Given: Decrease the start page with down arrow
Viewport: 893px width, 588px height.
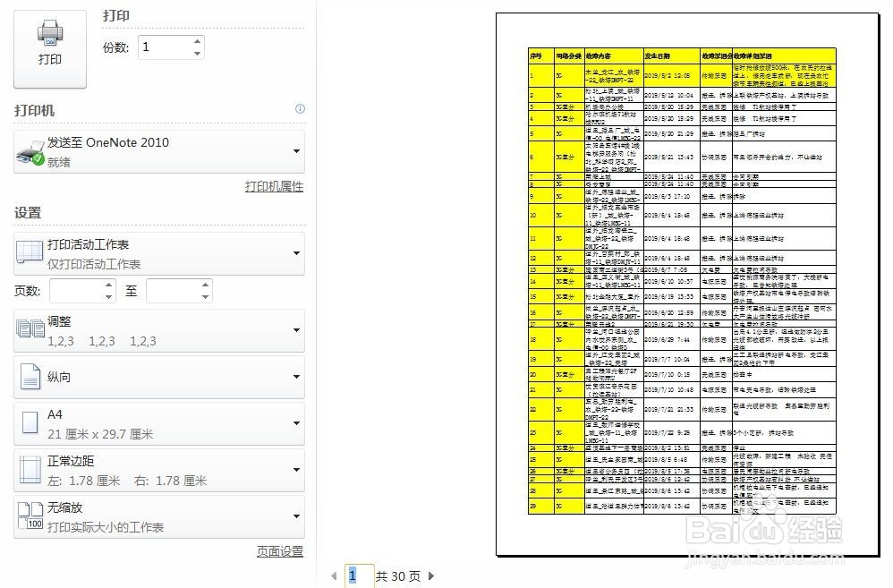Looking at the screenshot, I should pyautogui.click(x=109, y=297).
